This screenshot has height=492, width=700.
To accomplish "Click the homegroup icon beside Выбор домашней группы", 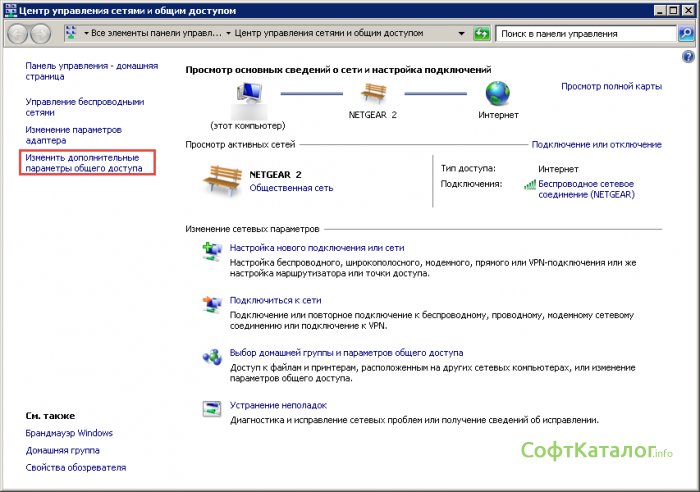I will tap(212, 356).
